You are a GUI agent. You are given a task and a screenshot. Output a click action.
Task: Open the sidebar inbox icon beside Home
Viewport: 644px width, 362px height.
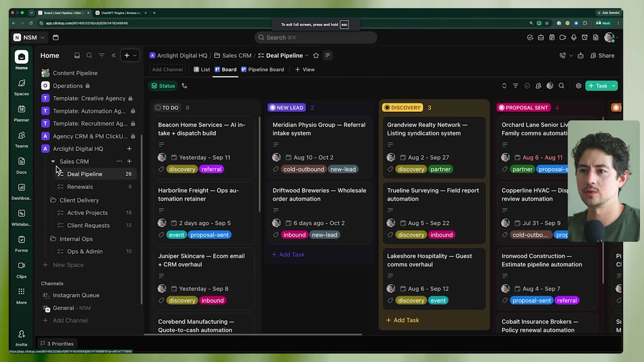[77, 55]
